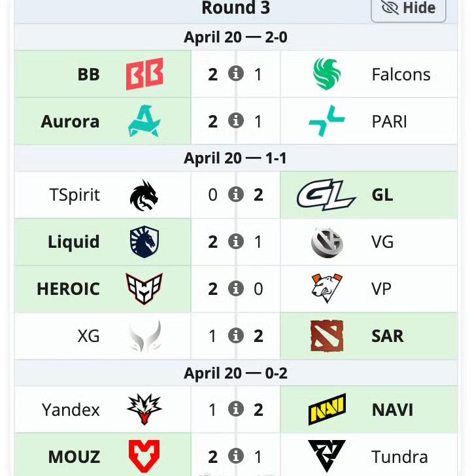Open the Liquid team name link

(x=74, y=242)
